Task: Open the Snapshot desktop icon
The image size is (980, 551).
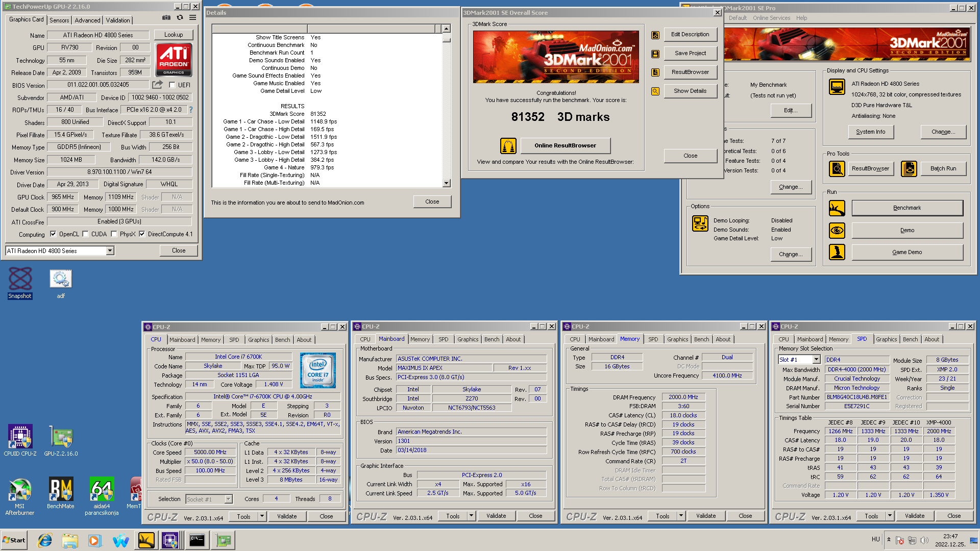Action: tap(20, 283)
